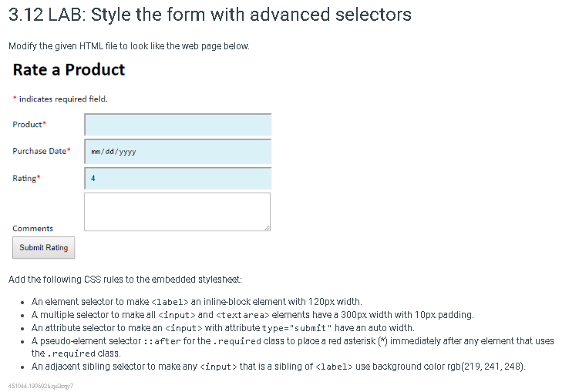This screenshot has width=579, height=392.
Task: Click the Submit Rating button
Action: click(x=44, y=247)
